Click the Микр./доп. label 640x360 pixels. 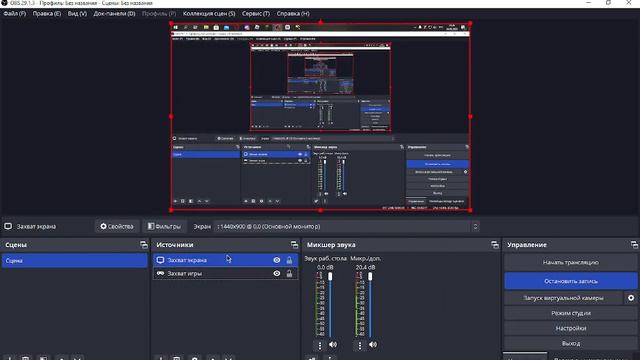coord(365,258)
